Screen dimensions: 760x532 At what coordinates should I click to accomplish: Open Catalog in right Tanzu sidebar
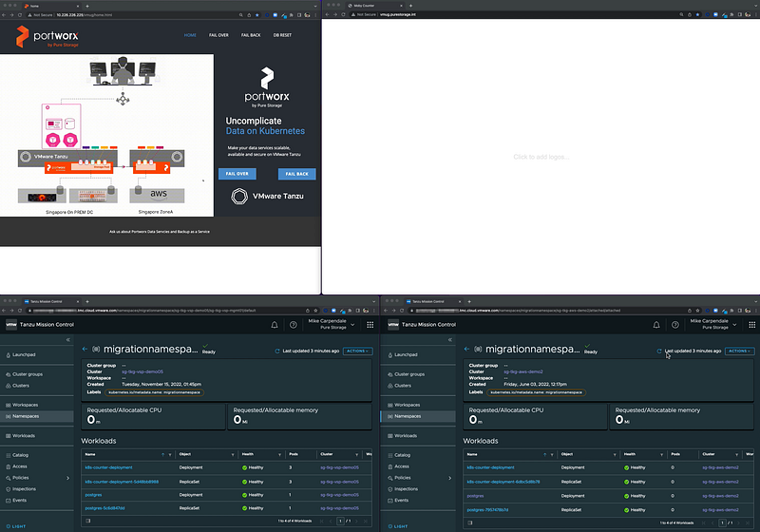402,455
